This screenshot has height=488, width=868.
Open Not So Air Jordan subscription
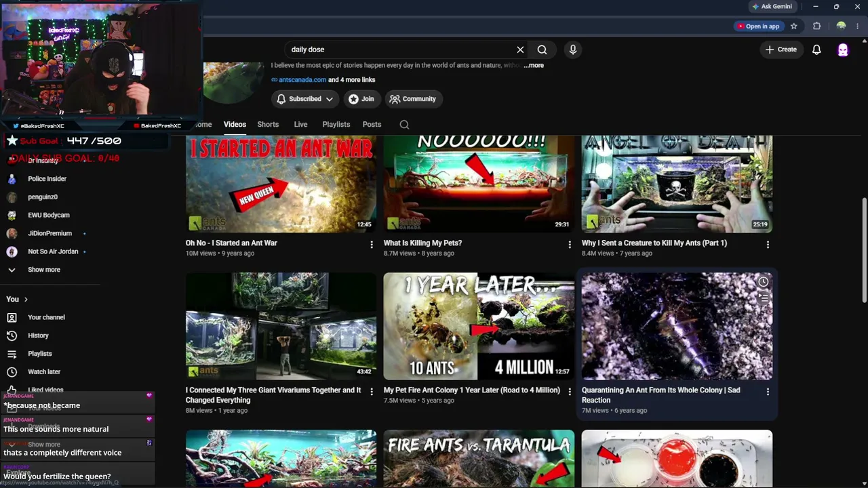(53, 252)
